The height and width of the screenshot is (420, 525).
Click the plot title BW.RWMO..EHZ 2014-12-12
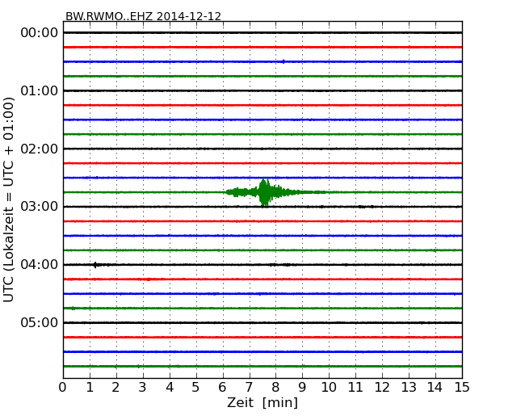pyautogui.click(x=143, y=16)
